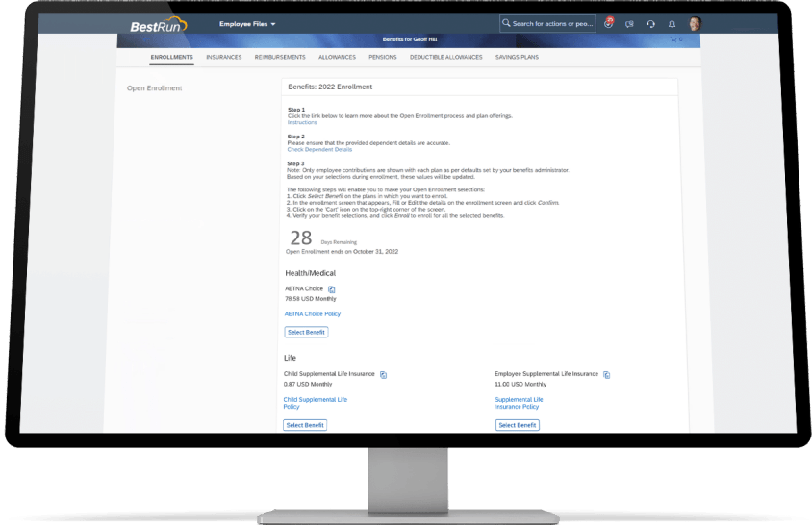Switch to the Insurances tab
Screen dimensions: 812x525
[x=224, y=57]
